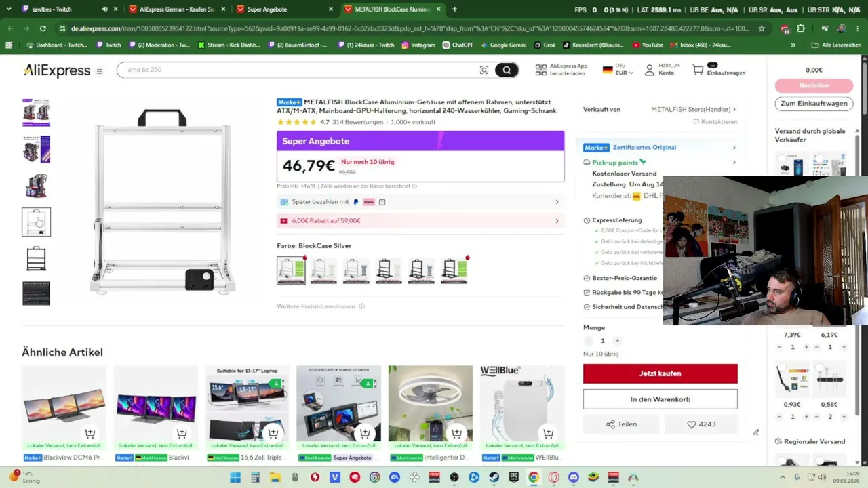Open the DE/EUR language and currency dropdown
Image resolution: width=868 pixels, height=488 pixels.
pos(618,70)
